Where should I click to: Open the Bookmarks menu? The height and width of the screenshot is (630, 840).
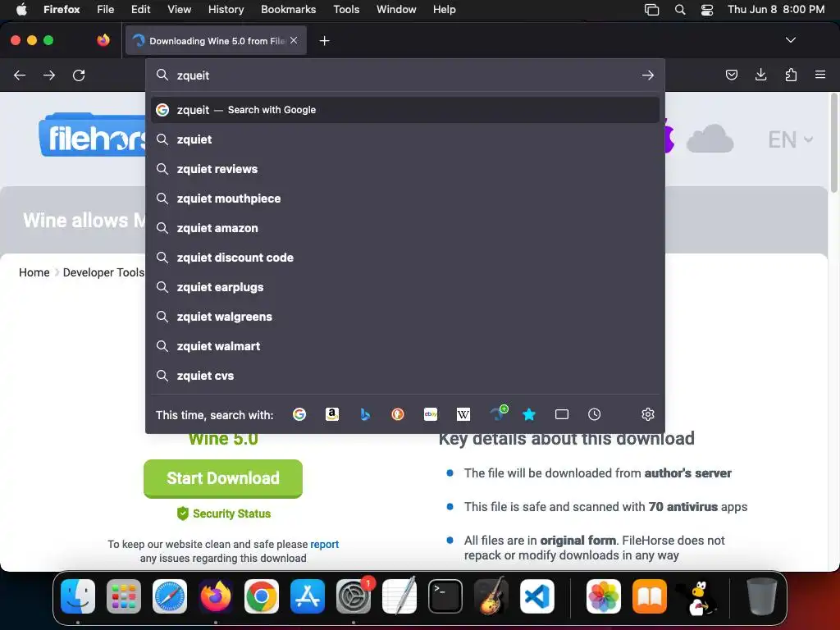click(x=288, y=10)
